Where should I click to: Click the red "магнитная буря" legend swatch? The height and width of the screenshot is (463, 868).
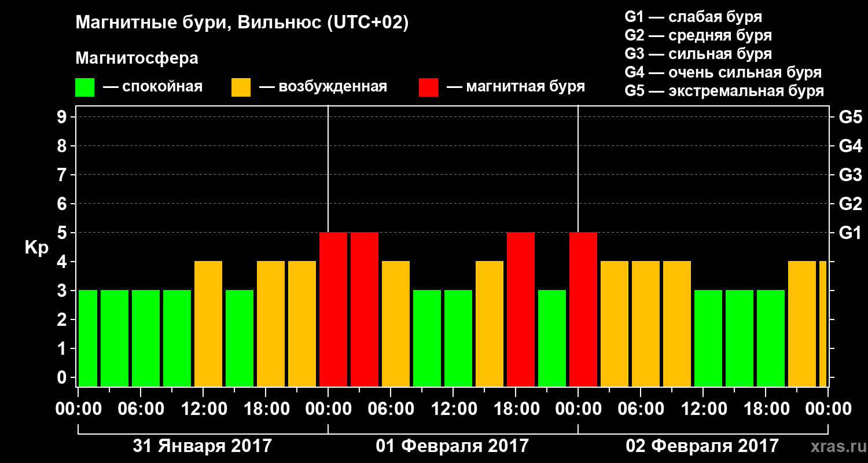click(x=428, y=87)
